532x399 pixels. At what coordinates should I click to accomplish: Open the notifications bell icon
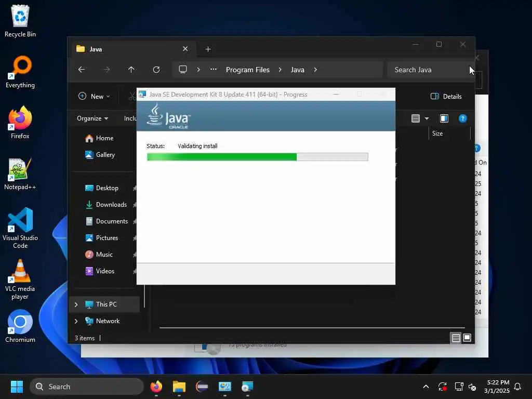pos(518,387)
